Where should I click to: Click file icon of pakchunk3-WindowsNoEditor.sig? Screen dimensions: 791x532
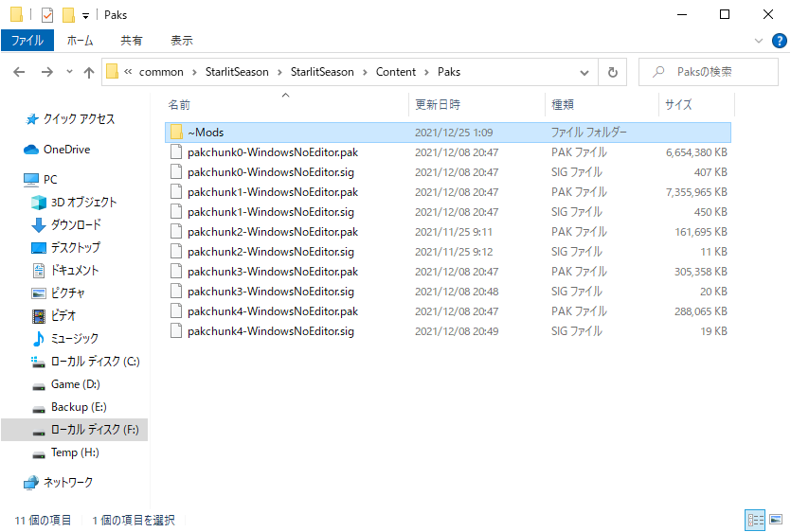tap(176, 292)
